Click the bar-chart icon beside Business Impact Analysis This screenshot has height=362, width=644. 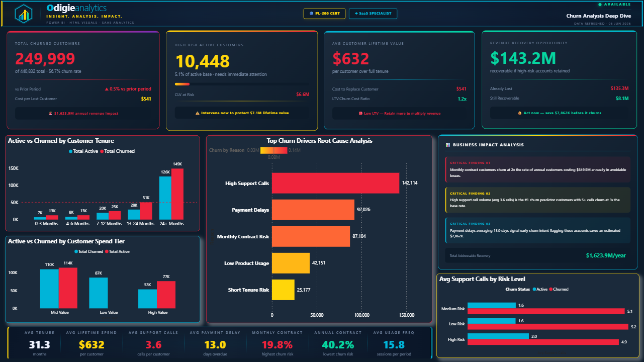click(448, 145)
